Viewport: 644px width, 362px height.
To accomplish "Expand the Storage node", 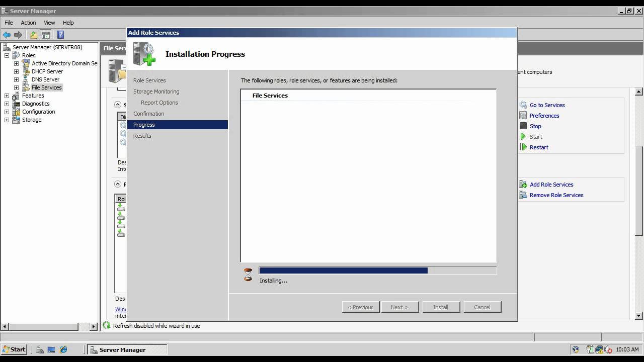I will click(7, 120).
